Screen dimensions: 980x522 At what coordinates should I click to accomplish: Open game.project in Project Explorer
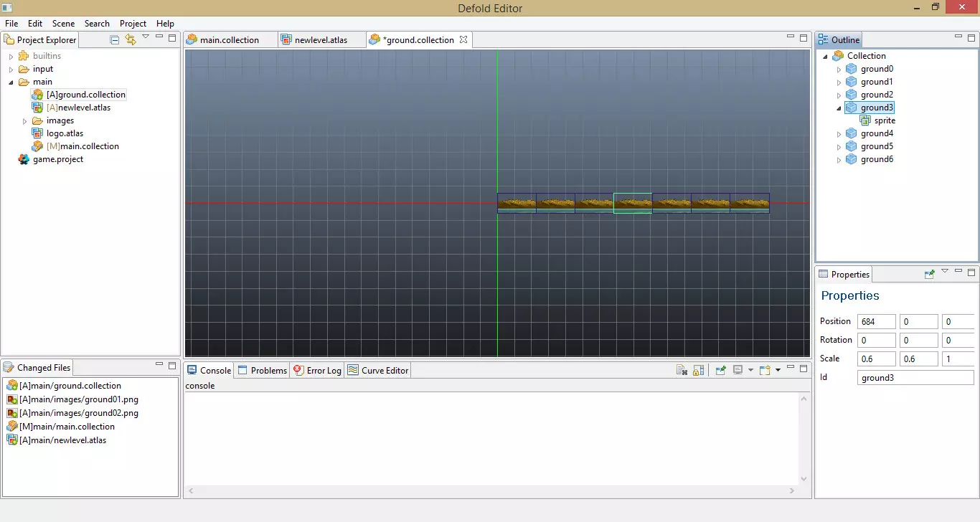[57, 159]
